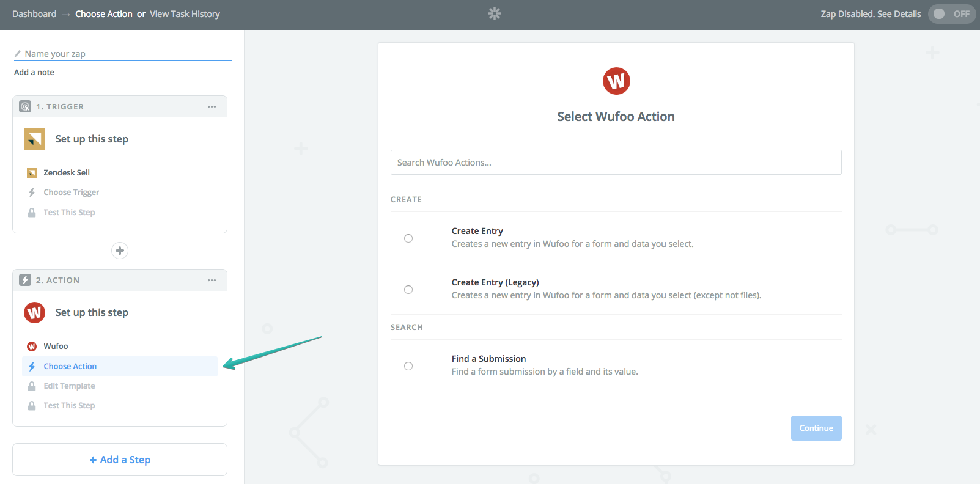This screenshot has width=980, height=484.
Task: Click the Zapier logo in top bar
Action: [494, 13]
